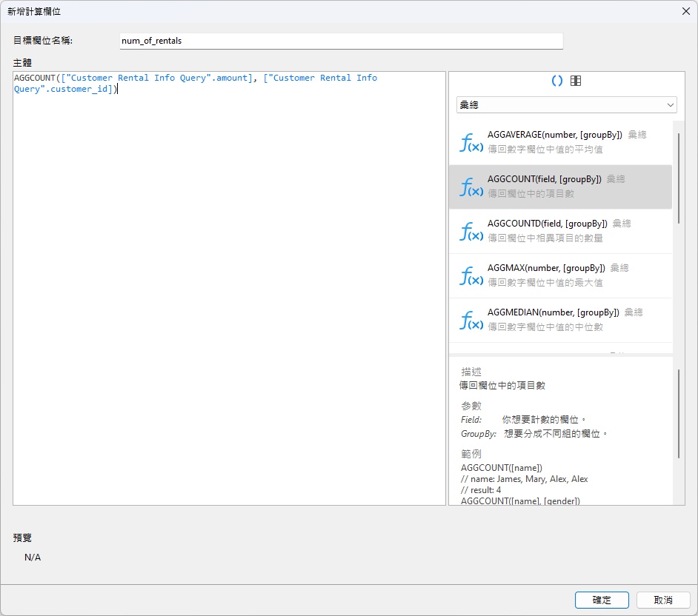Click the fx icon beside AGGMAX

point(471,275)
